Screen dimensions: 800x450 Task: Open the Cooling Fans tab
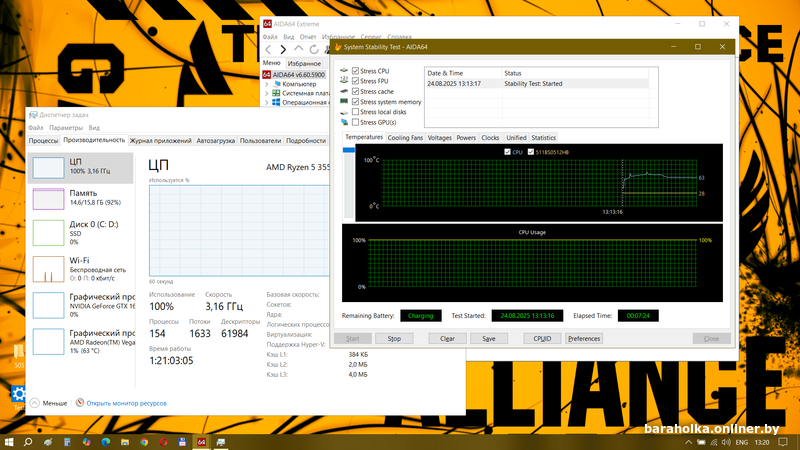[405, 138]
